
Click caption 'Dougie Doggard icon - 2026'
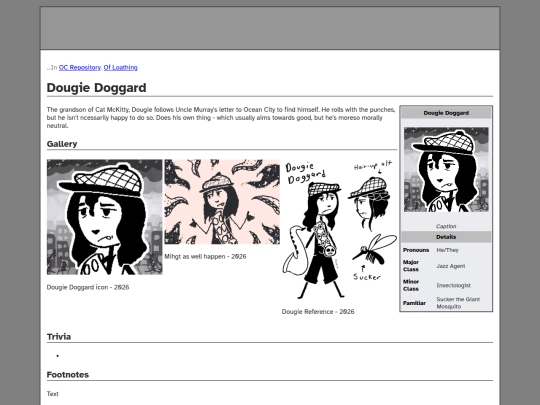click(x=88, y=287)
